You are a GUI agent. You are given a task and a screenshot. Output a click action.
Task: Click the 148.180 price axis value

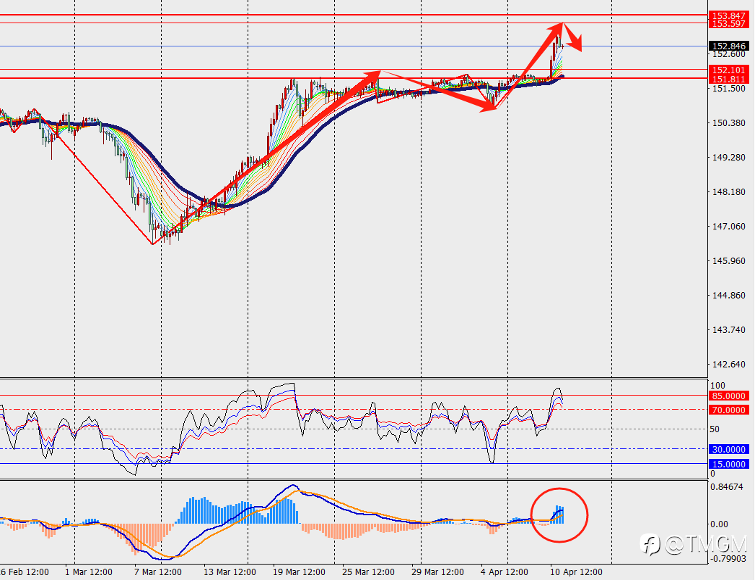[729, 192]
